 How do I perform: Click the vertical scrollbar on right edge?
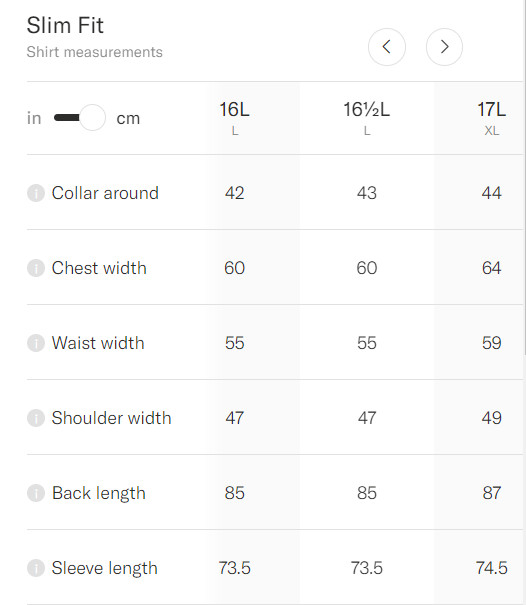(x=524, y=177)
